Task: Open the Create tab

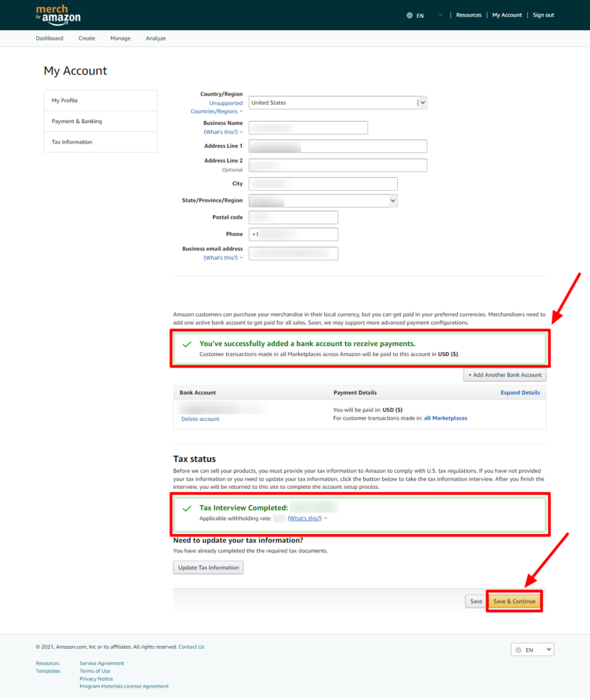Action: click(87, 38)
